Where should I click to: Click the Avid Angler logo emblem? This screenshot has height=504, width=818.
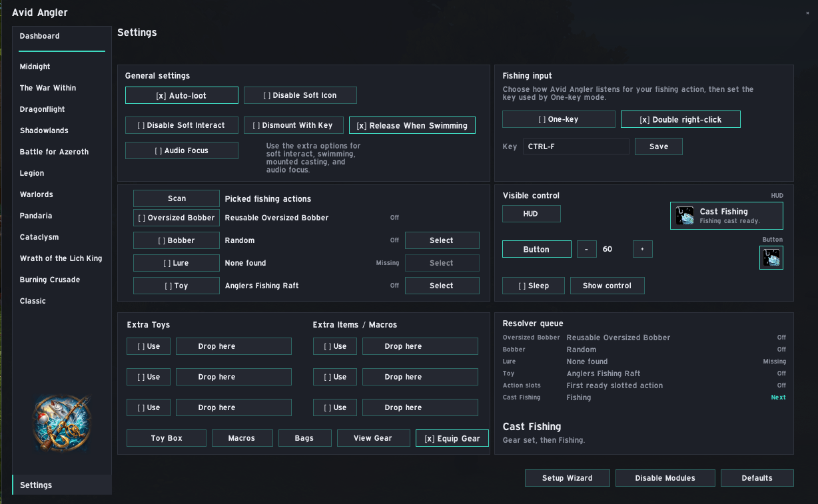tap(61, 424)
